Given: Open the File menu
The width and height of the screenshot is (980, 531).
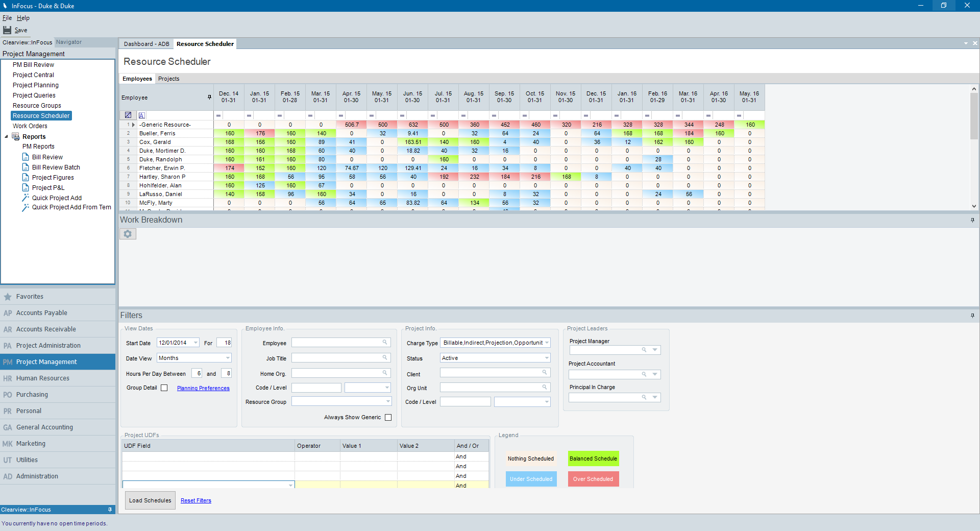Looking at the screenshot, I should [x=7, y=18].
